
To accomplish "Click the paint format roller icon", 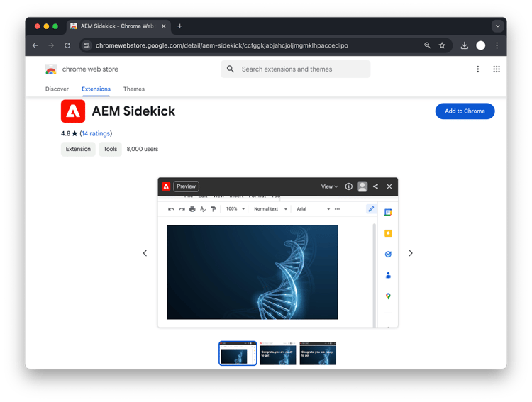I will (x=214, y=209).
